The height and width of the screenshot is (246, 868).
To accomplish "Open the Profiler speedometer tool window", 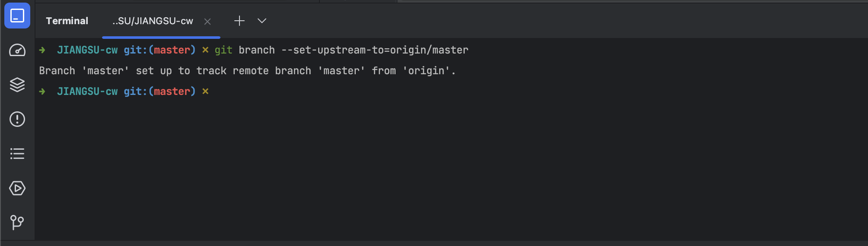I will (17, 50).
